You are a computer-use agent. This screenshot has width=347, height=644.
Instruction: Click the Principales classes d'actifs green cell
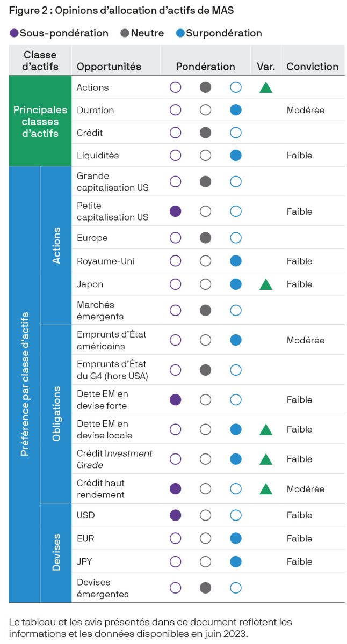(40, 121)
